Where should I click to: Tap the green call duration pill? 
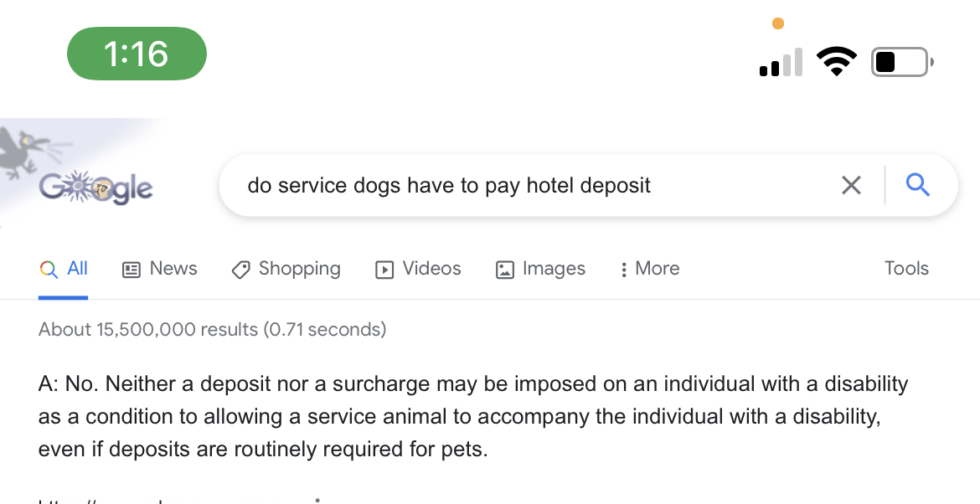tap(137, 53)
